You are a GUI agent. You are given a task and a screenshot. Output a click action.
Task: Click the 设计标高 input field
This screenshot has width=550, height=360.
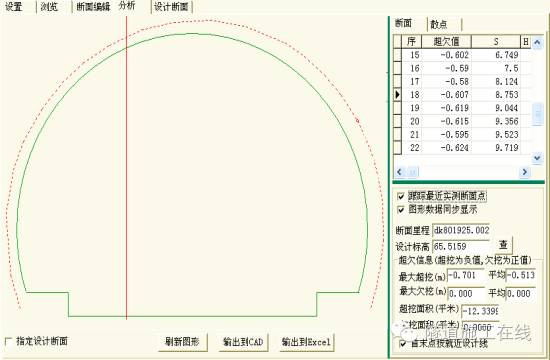461,246
